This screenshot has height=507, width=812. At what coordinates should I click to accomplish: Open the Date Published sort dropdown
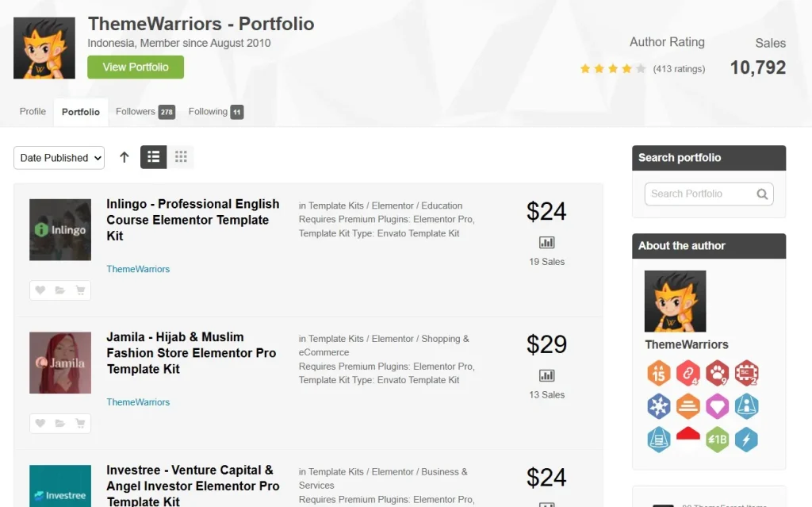[x=59, y=158]
